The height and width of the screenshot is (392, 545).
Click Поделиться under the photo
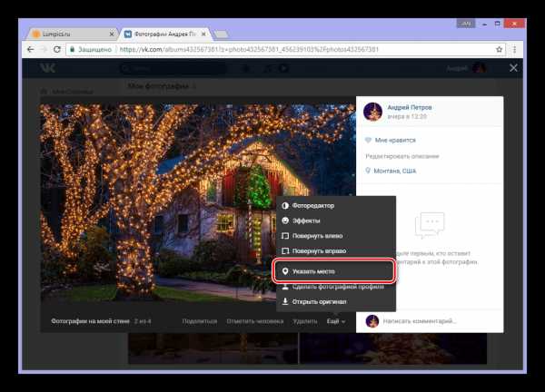pyautogui.click(x=200, y=321)
